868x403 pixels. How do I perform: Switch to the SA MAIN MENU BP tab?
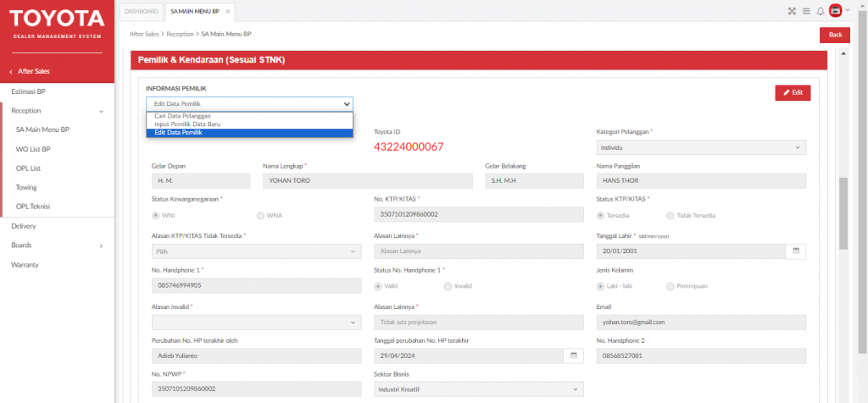(x=195, y=11)
